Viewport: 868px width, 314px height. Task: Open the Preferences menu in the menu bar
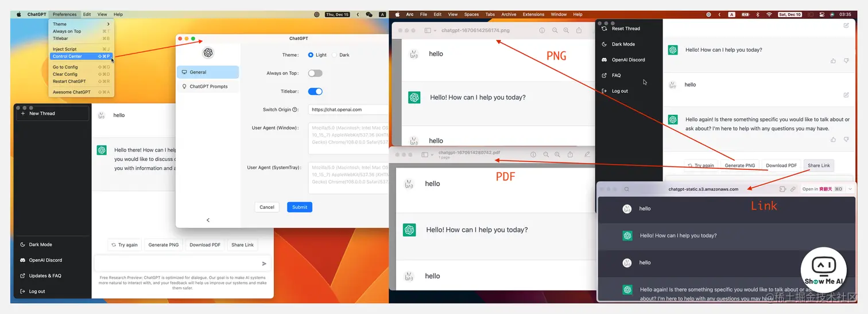(64, 14)
